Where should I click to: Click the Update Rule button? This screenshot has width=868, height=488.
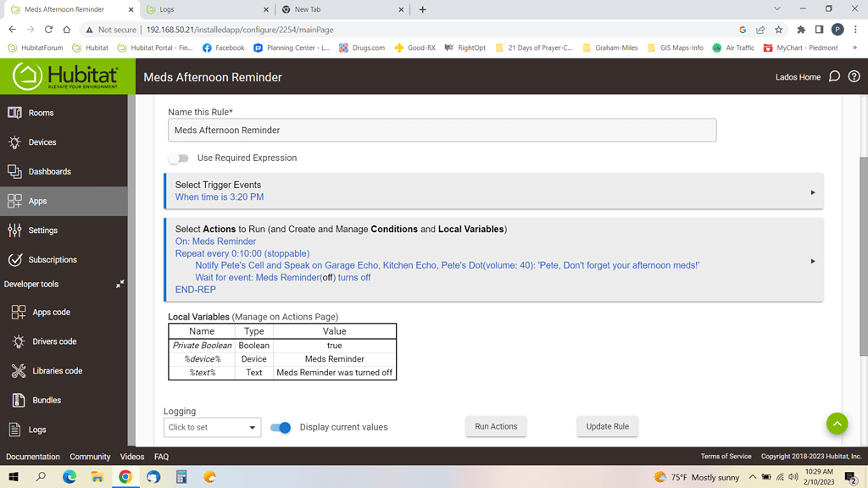[x=607, y=427]
